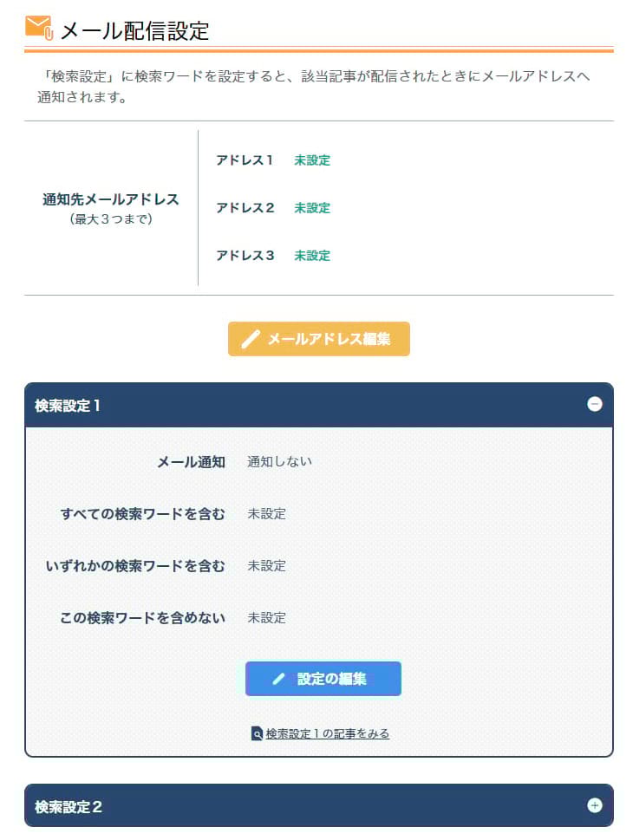Click the envelope icon beside メール配信設定 heading
Image resolution: width=633 pixels, height=840 pixels.
click(x=38, y=28)
